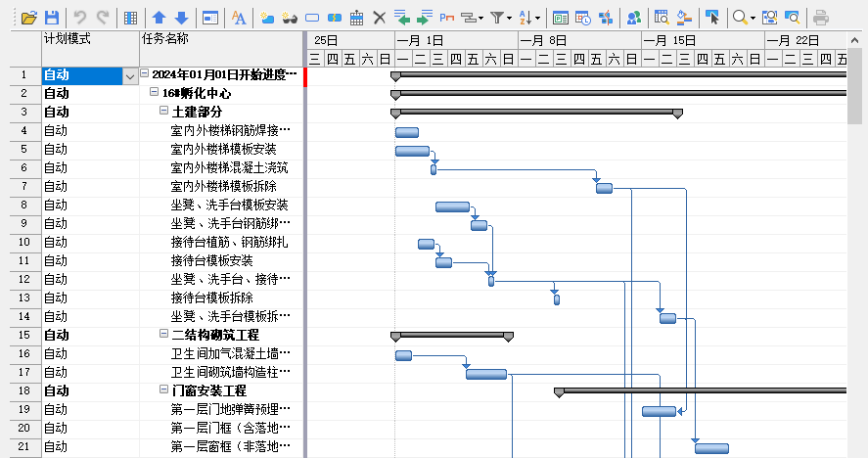This screenshot has height=458, width=868.
Task: Click the calendar with up arrow icon
Action: click(357, 18)
